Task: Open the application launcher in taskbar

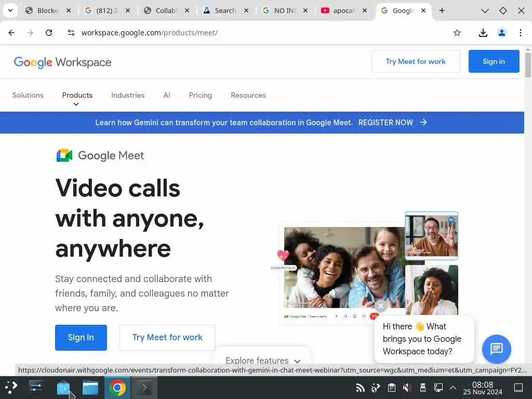Action: coord(11,387)
